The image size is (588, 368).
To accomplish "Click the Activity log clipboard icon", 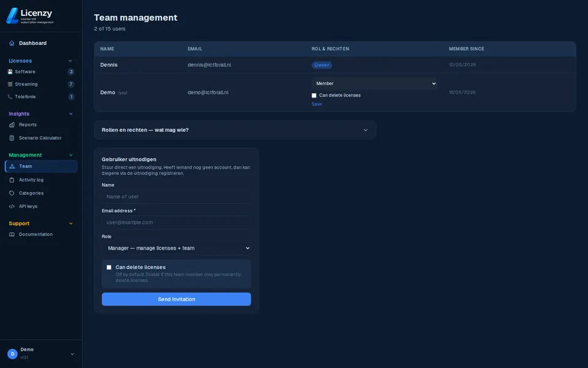I will pos(12,180).
